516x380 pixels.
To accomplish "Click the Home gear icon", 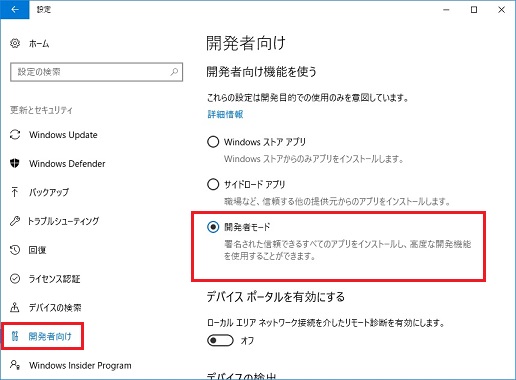I will (x=15, y=43).
